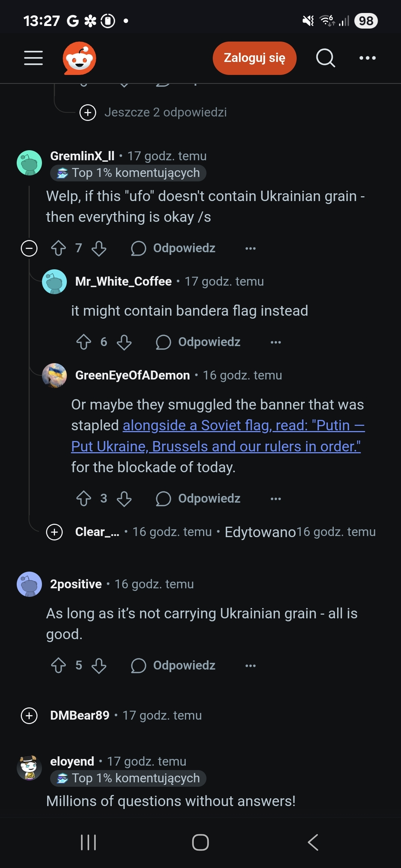
Task: View GreenEyeOfADemon's profile avatar
Action: (x=55, y=375)
